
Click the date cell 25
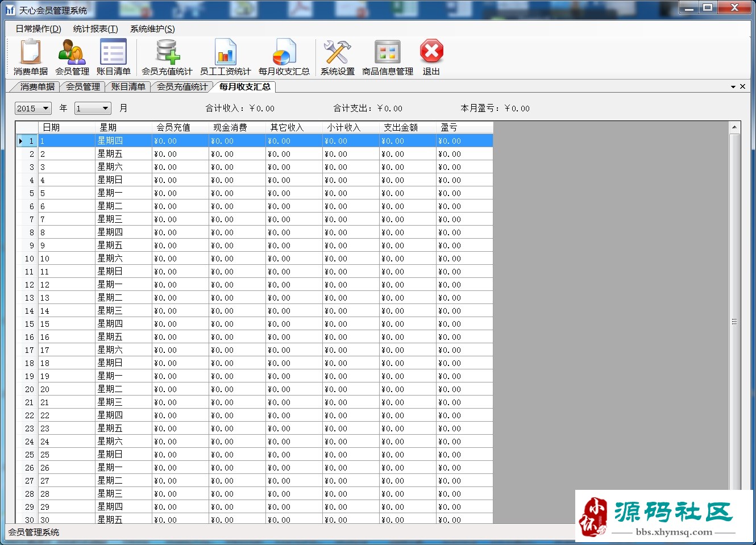[67, 455]
